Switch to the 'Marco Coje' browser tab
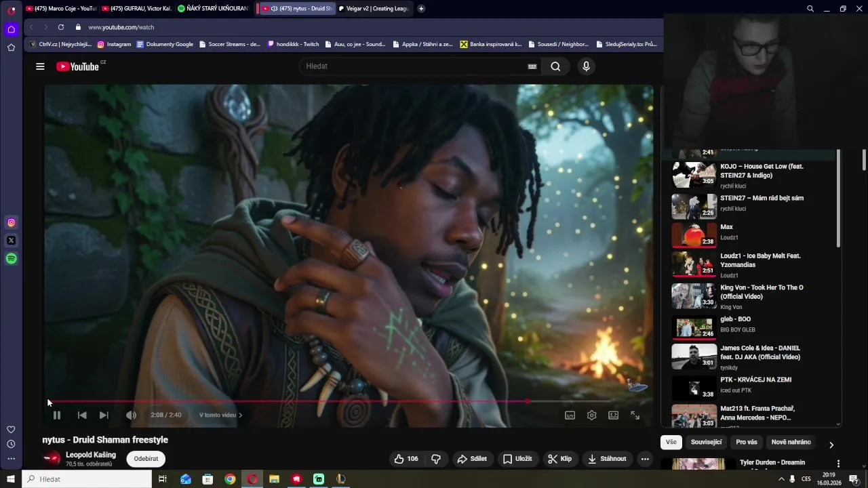Image resolution: width=868 pixels, height=488 pixels. (x=61, y=9)
